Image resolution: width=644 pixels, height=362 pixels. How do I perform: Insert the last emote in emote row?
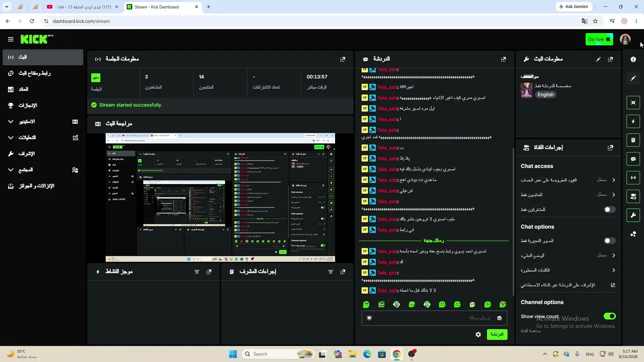coord(503,305)
